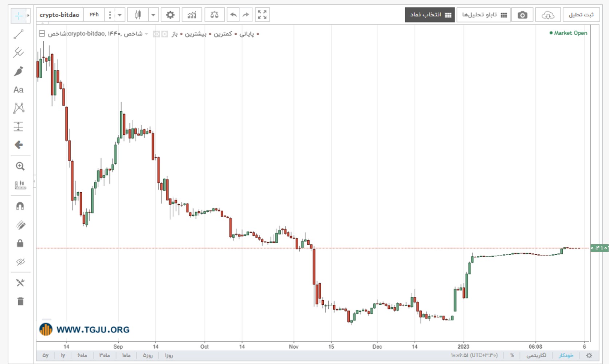Open chart properties gear in top toolbar
Viewport: 609px width, 364px height.
pyautogui.click(x=170, y=15)
